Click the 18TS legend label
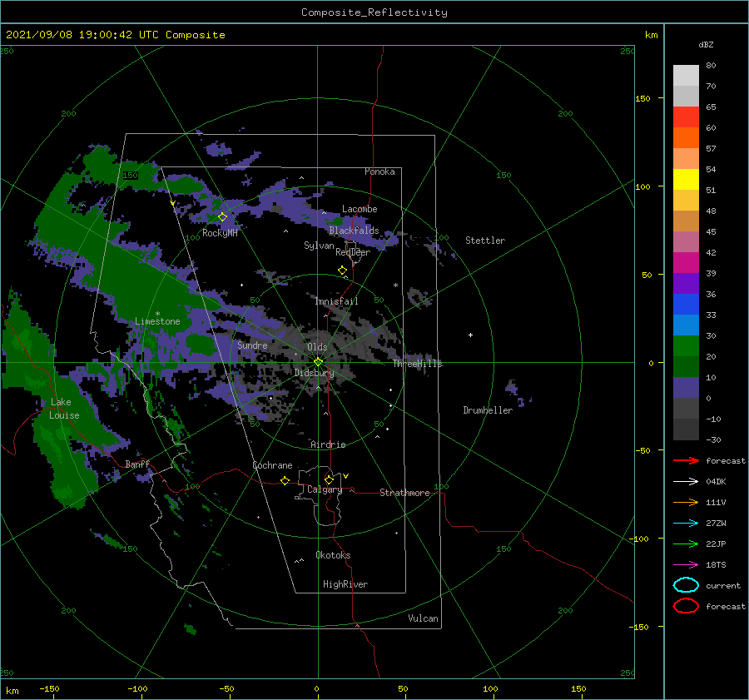 click(x=716, y=565)
